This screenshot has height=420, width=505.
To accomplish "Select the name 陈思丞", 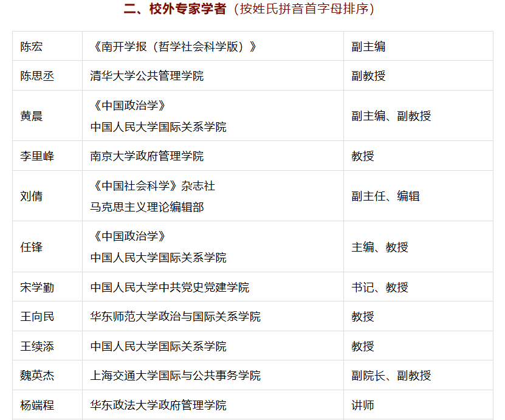I will coord(37,76).
